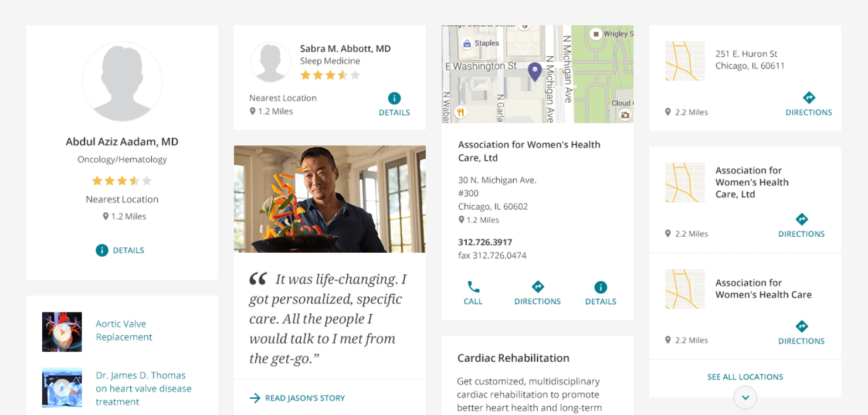Screen dimensions: 868x415
Task: Click See All Locations link
Action: 745,377
